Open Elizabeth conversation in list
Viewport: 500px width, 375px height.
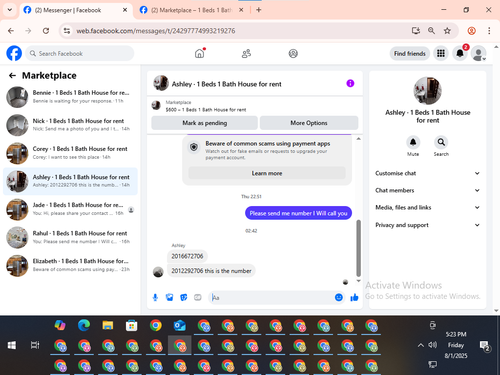pos(70,265)
